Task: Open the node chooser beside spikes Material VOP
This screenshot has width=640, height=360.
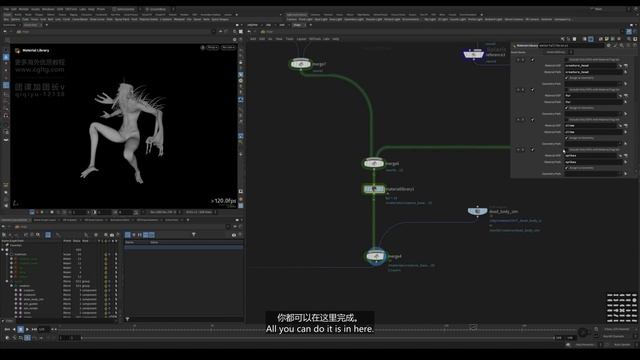Action: pyautogui.click(x=626, y=156)
